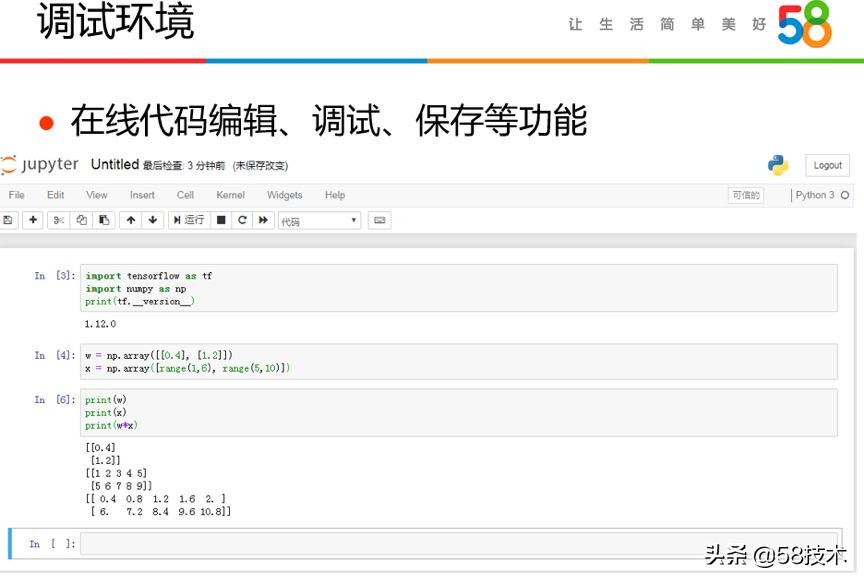864x583 pixels.
Task: Click the In [6]: prompt
Action: [55, 400]
